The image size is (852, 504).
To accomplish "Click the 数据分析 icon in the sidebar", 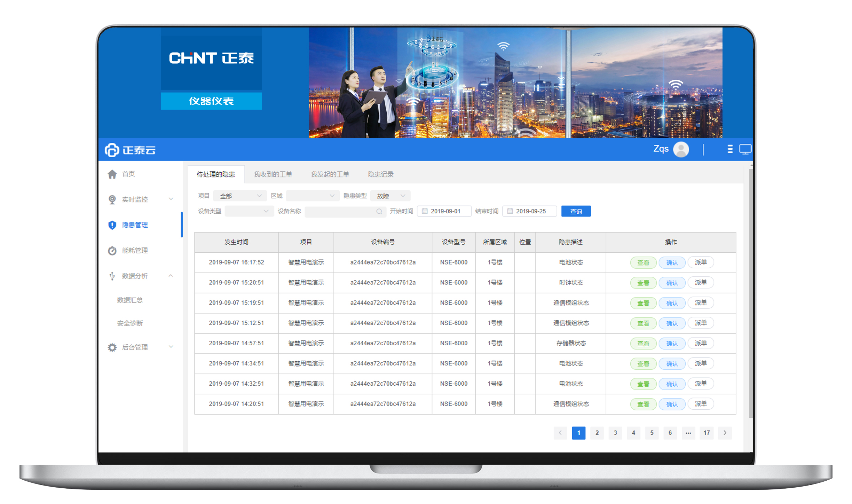I will [112, 276].
